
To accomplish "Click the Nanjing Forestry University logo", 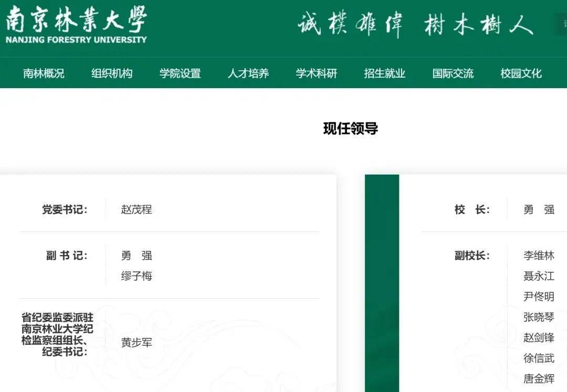I will point(76,25).
